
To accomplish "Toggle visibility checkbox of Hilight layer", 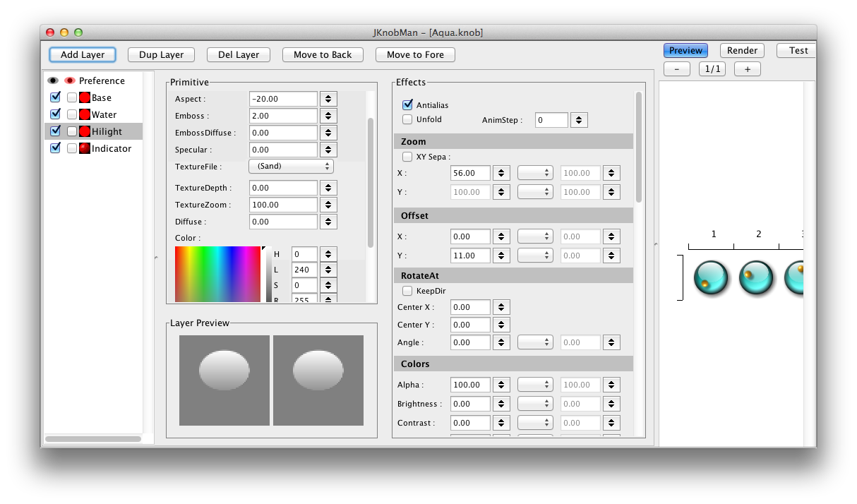I will 55,131.
